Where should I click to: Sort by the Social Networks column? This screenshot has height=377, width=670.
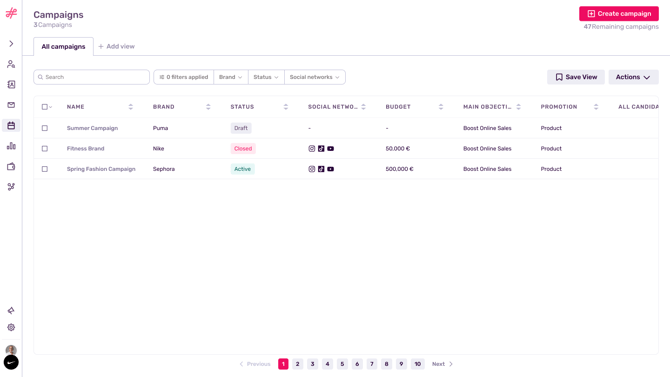(363, 107)
